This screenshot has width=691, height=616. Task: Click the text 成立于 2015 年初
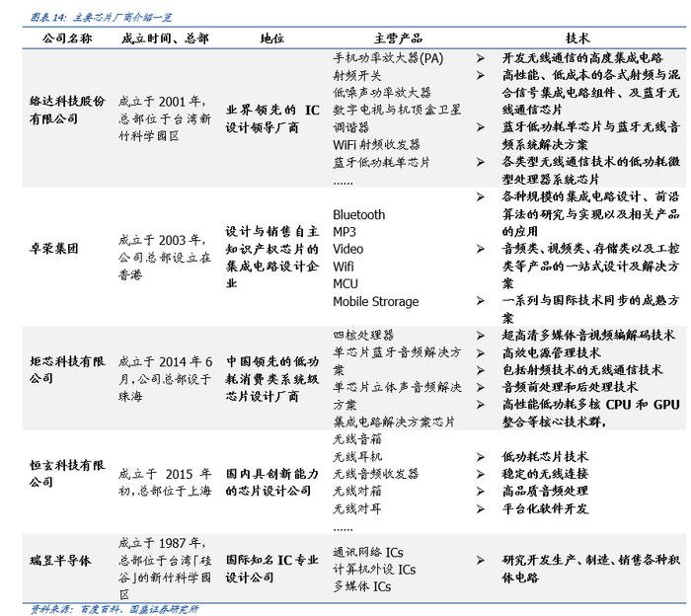pyautogui.click(x=165, y=482)
